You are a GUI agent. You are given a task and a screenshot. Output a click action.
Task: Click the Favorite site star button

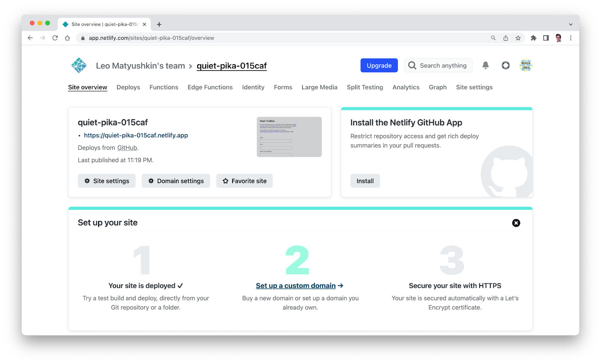click(245, 181)
